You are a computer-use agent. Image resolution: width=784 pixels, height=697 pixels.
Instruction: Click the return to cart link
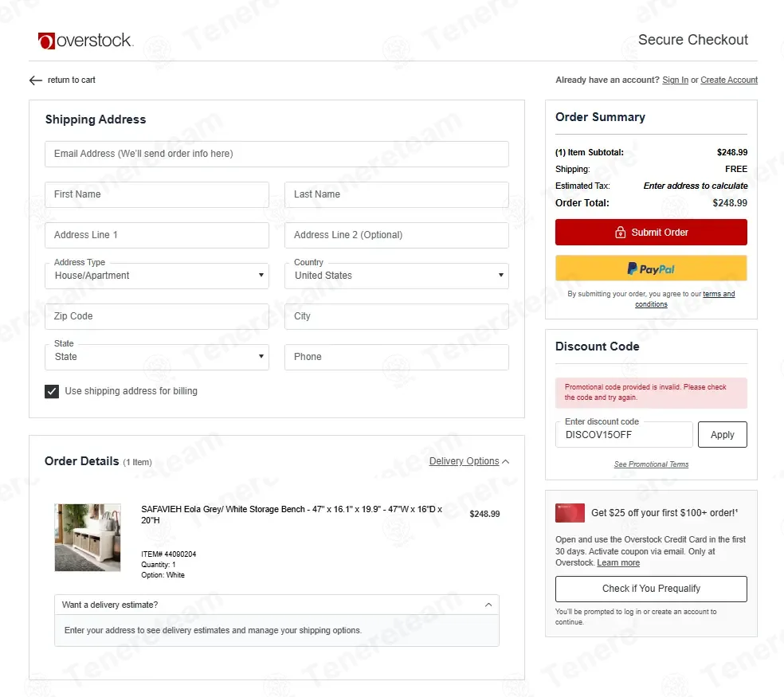[x=72, y=80]
